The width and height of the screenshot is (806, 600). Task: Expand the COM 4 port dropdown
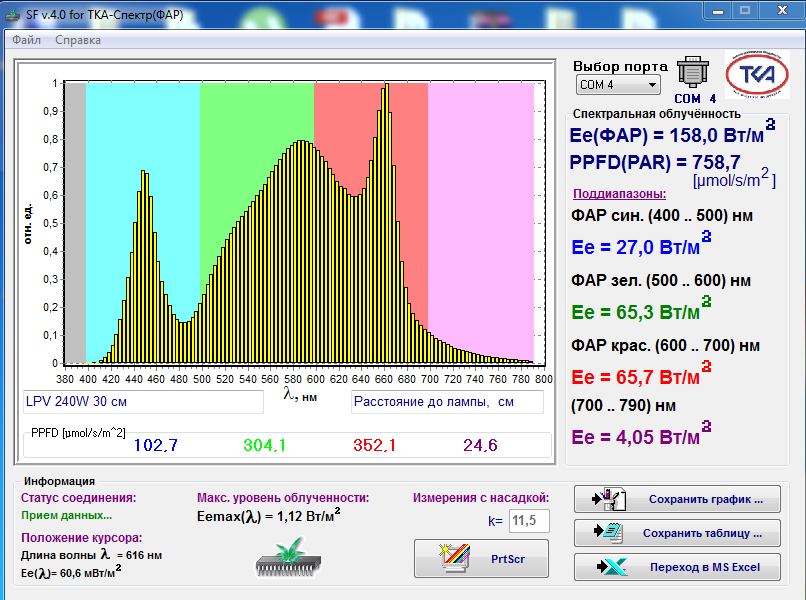tap(618, 85)
